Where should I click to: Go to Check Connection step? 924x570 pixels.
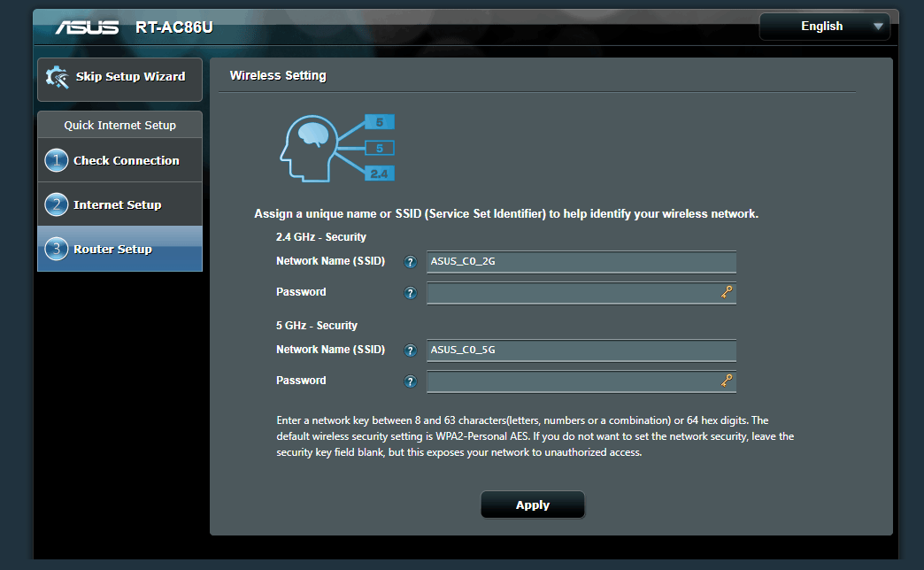point(120,160)
